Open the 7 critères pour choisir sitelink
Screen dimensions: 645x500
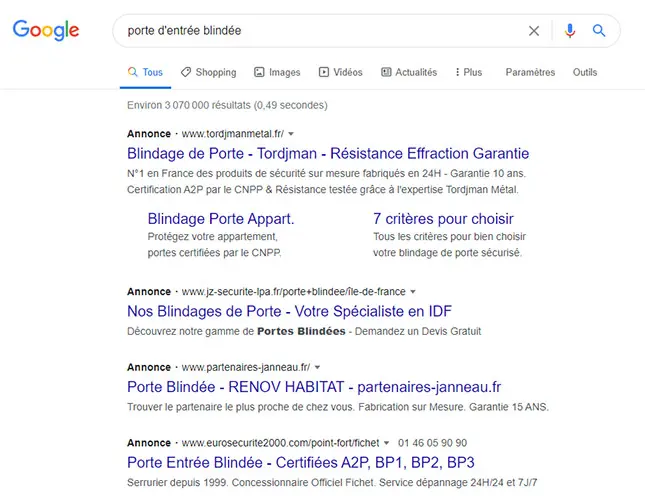coord(443,219)
